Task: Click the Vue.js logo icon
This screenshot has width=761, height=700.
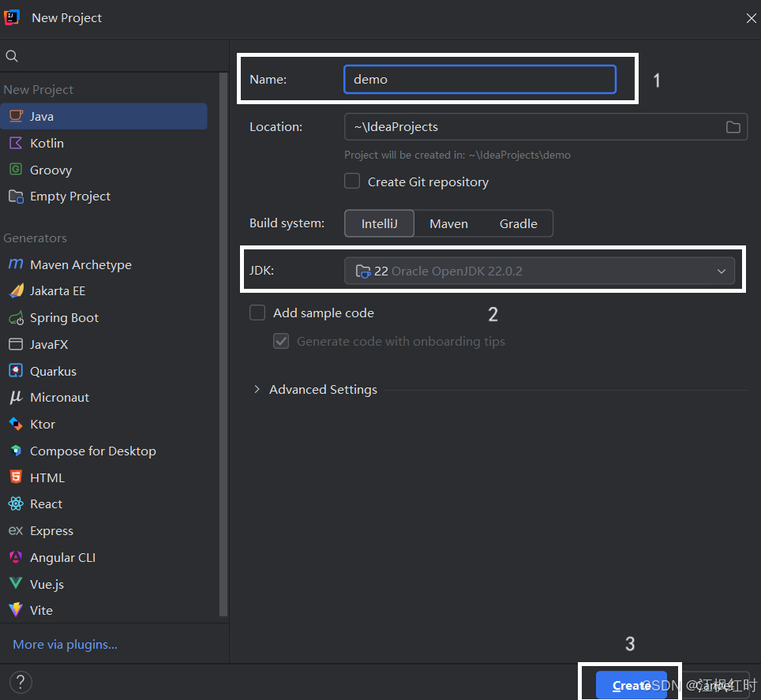Action: [16, 583]
